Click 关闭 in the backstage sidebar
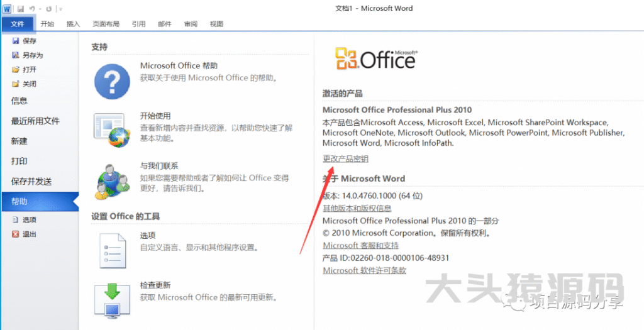The width and height of the screenshot is (644, 330). 25,84
